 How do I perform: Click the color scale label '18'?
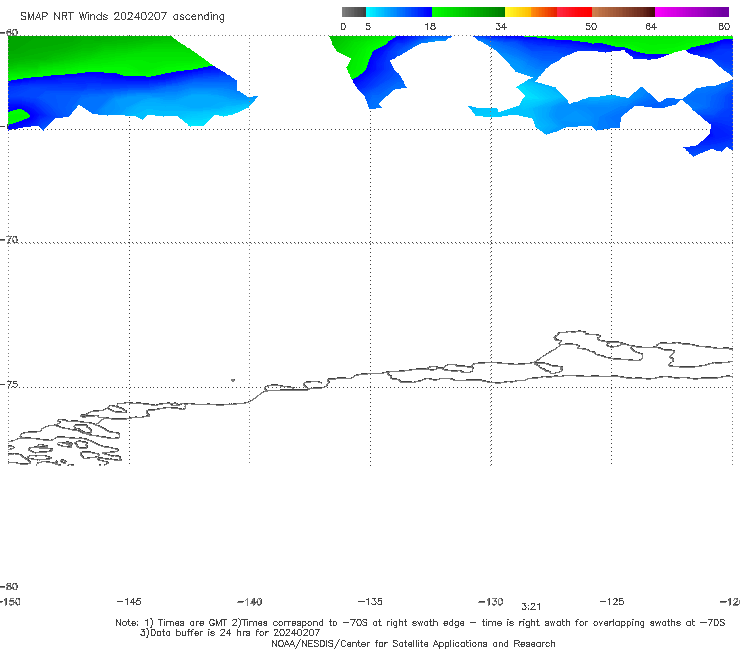point(430,26)
